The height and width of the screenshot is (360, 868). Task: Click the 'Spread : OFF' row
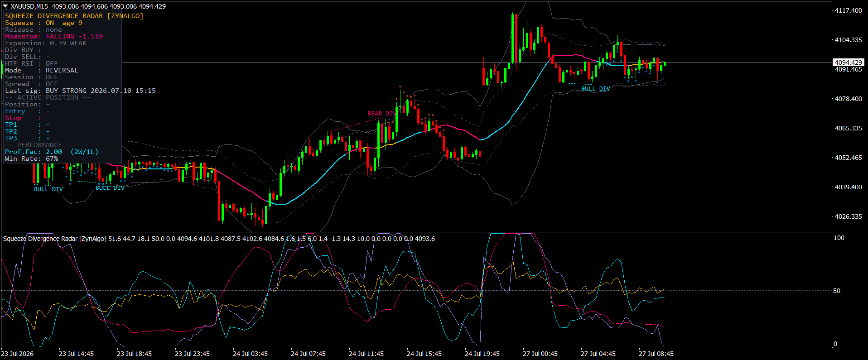coord(31,84)
